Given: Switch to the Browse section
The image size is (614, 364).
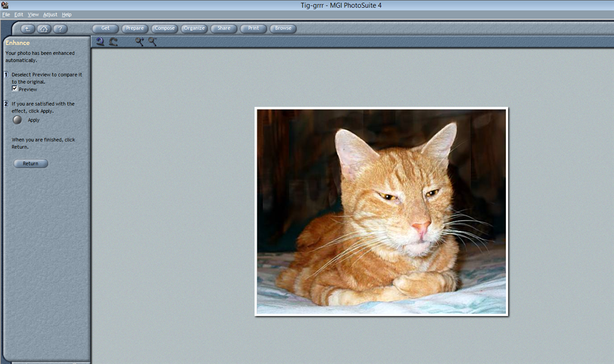Looking at the screenshot, I should (283, 28).
